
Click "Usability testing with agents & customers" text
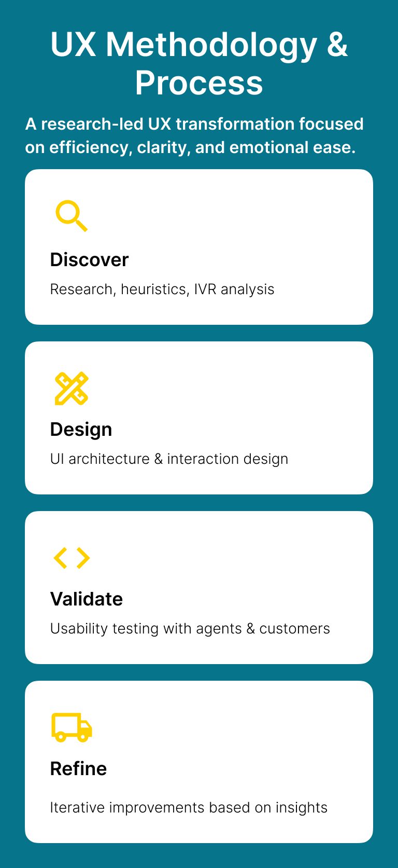(x=190, y=629)
